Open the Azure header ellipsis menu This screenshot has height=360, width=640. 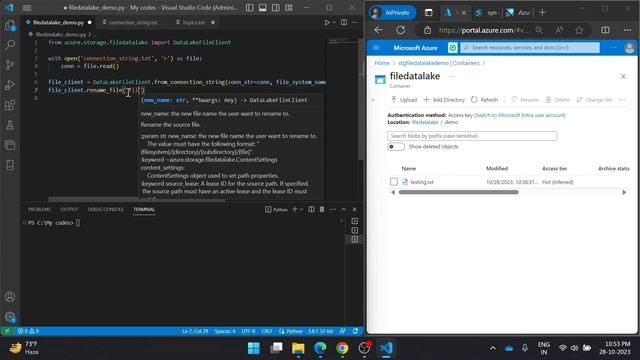[x=613, y=48]
